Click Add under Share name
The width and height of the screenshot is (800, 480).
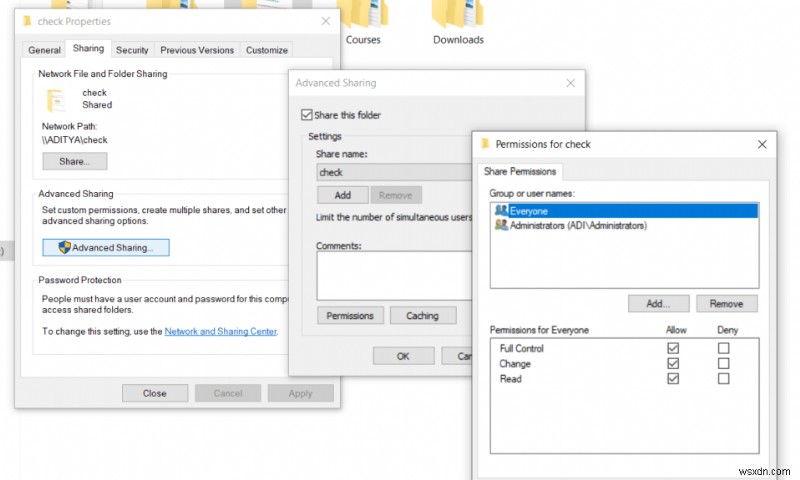[x=342, y=195]
